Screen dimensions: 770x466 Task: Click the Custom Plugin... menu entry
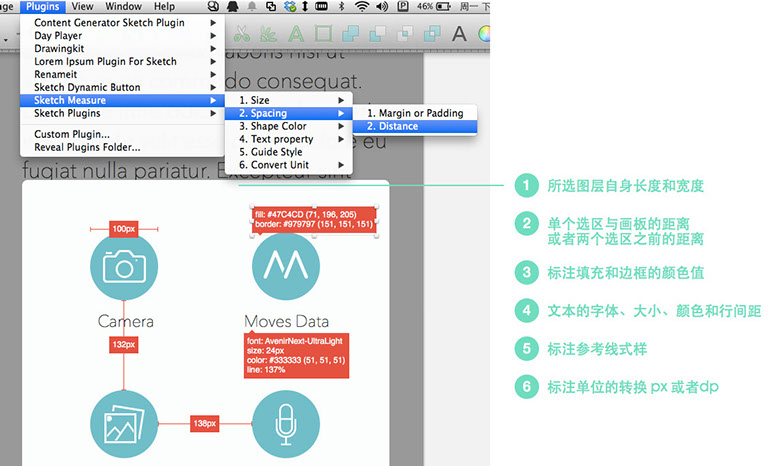pyautogui.click(x=72, y=134)
